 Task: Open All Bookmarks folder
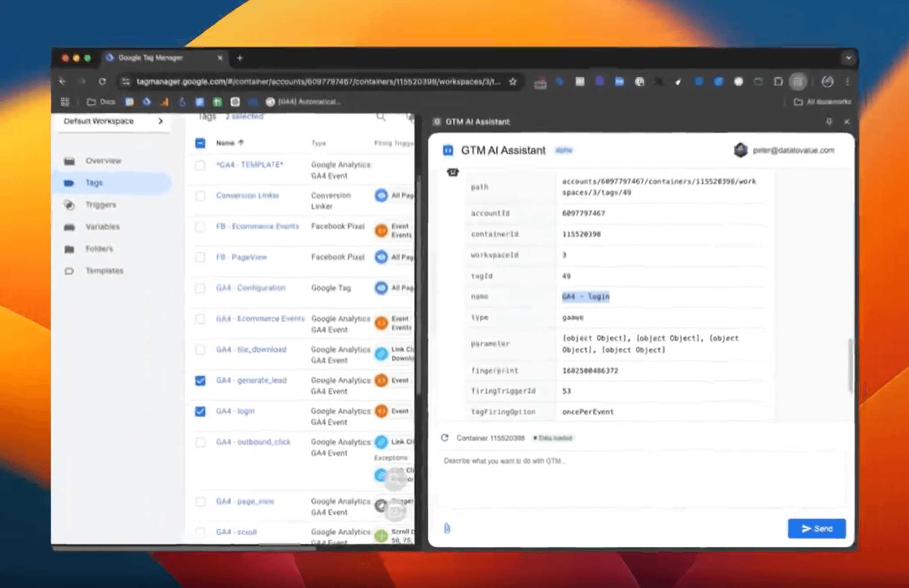pos(822,102)
